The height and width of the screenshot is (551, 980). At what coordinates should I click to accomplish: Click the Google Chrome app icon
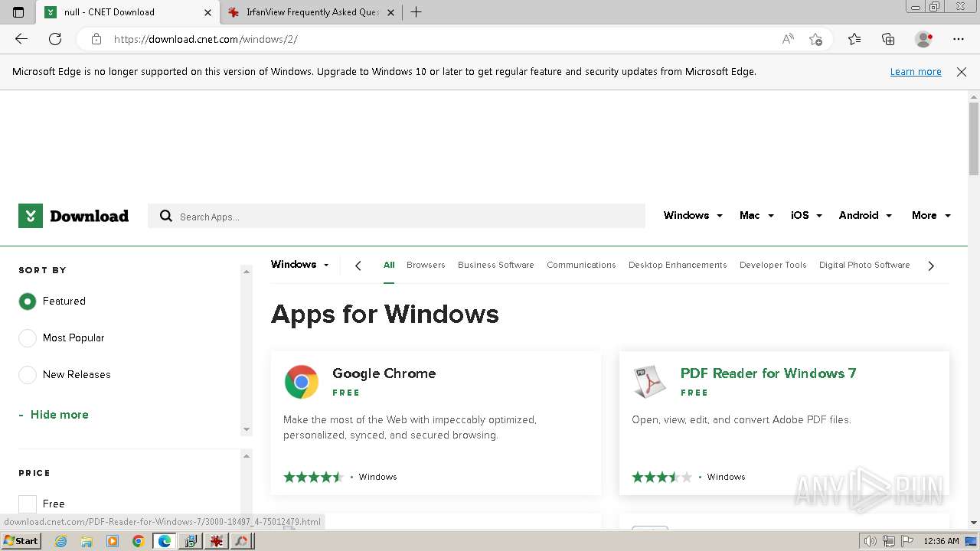pos(302,382)
